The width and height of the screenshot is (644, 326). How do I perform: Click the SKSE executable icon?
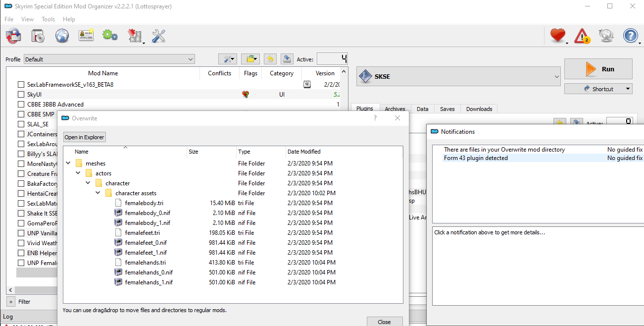(365, 77)
